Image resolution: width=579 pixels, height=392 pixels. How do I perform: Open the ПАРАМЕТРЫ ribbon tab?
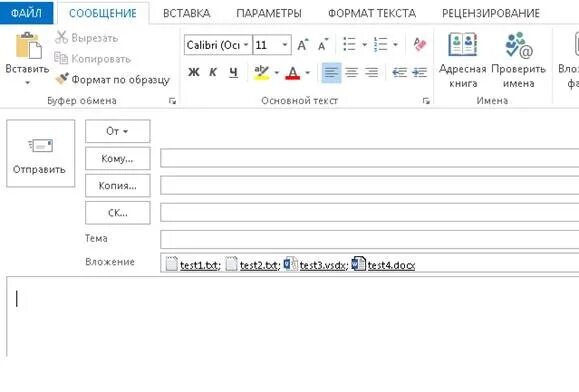269,13
